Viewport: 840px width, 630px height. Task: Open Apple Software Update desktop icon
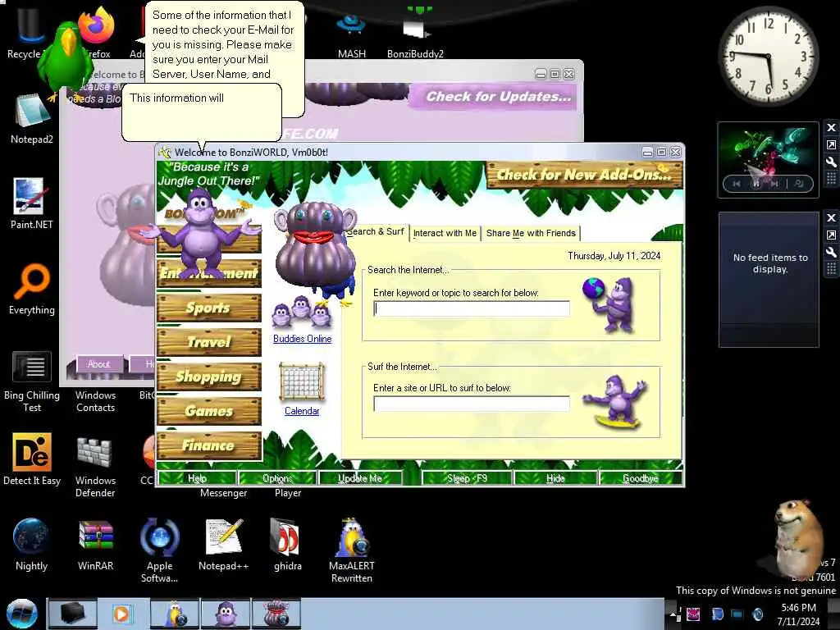(x=160, y=550)
